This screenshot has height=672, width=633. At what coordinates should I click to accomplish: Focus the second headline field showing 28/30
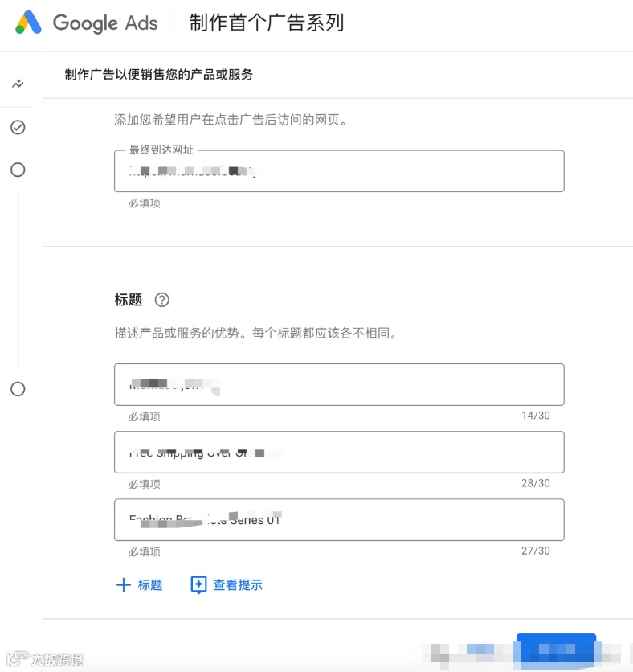click(x=339, y=452)
